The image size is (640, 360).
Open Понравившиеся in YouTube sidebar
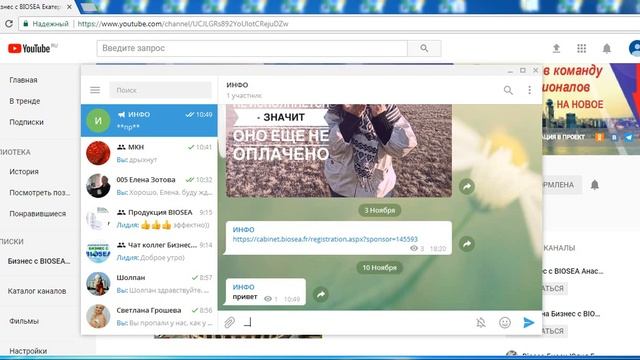(x=38, y=213)
